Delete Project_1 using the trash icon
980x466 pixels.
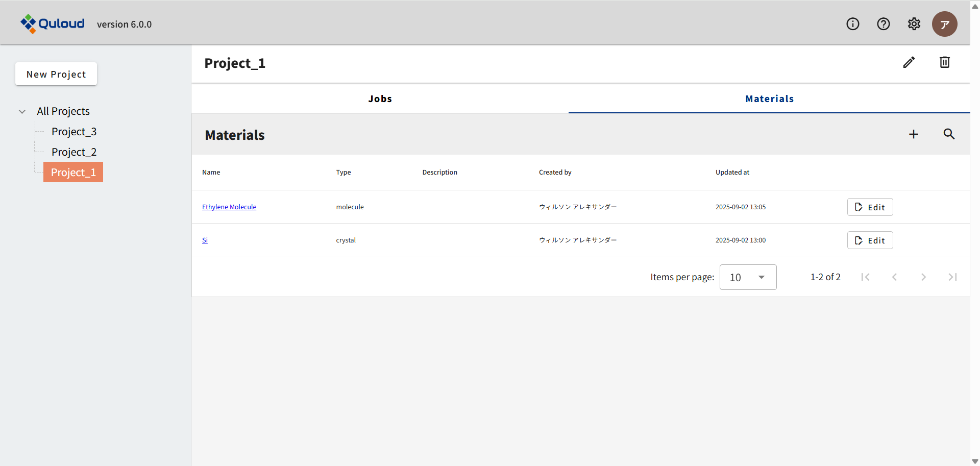(944, 62)
